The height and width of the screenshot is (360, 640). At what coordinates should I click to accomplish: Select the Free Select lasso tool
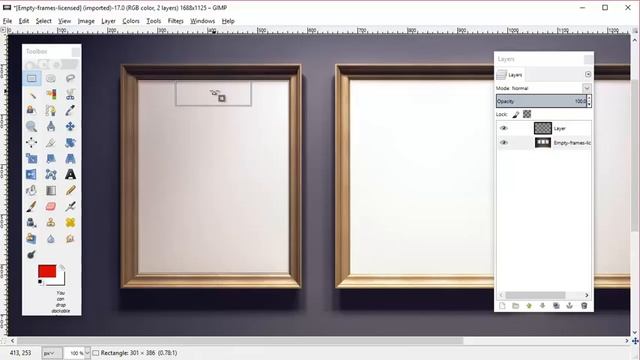click(x=70, y=78)
